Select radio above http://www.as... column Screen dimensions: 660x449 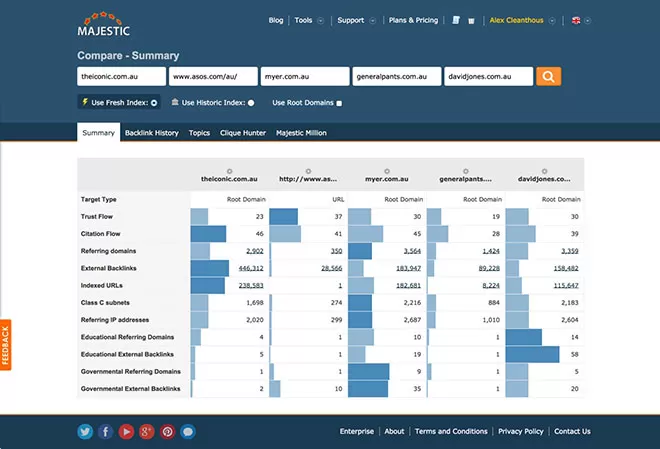pos(308,171)
